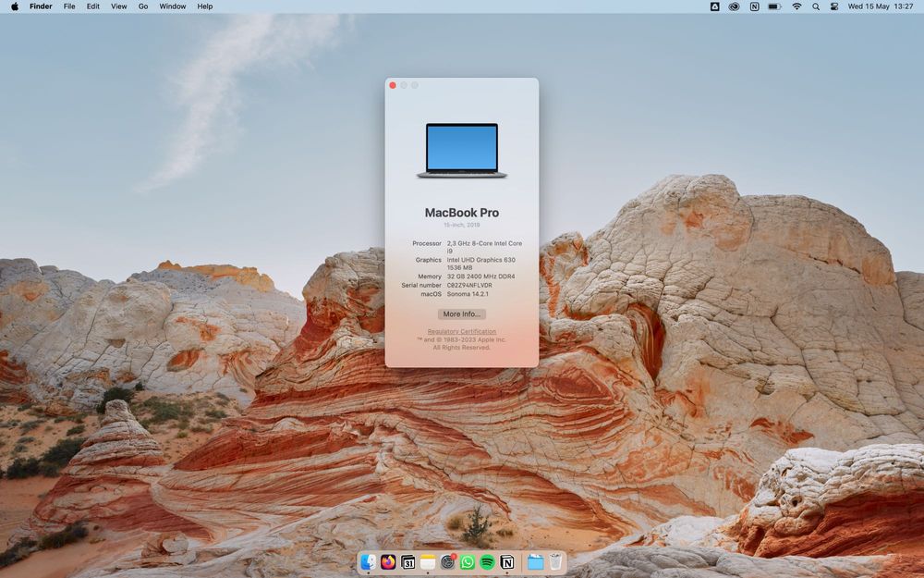Open the Regulatory Certification link
The image size is (924, 578).
click(462, 331)
